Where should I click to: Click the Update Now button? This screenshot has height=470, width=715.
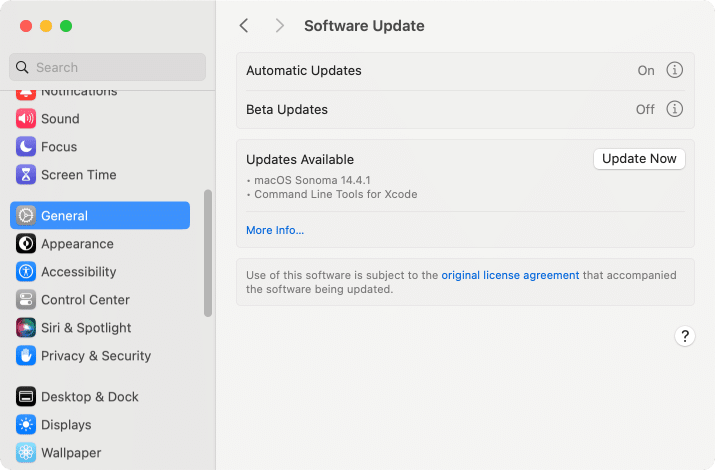pos(639,159)
